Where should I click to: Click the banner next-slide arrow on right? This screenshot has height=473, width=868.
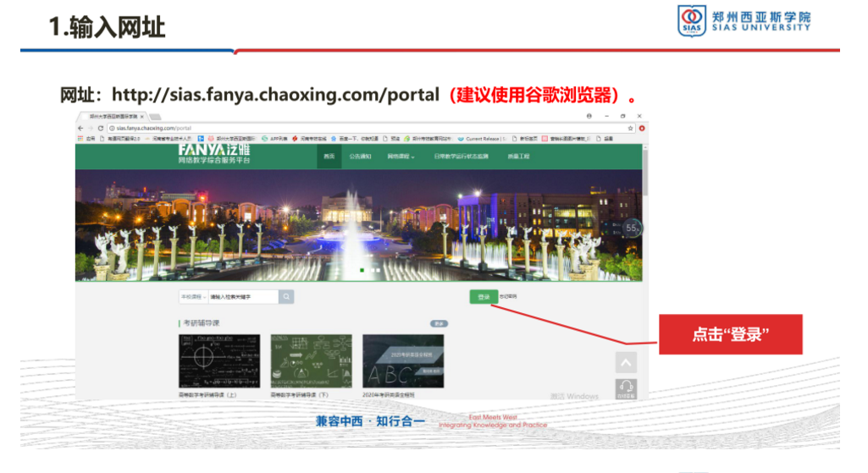point(631,228)
